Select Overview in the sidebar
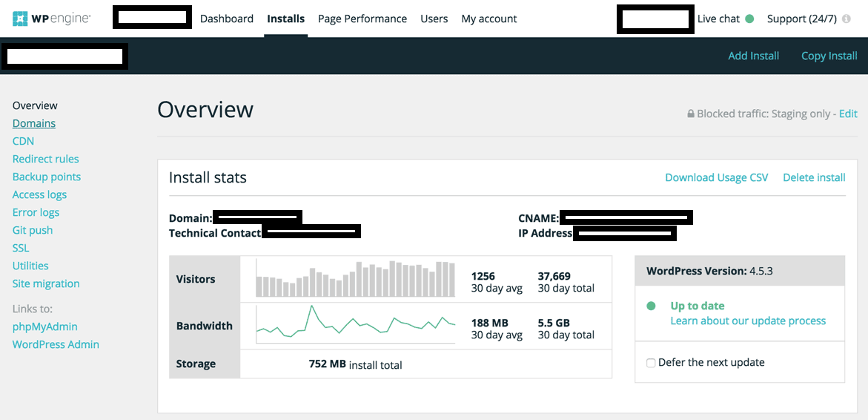Screen dimensions: 868x420 (35, 105)
